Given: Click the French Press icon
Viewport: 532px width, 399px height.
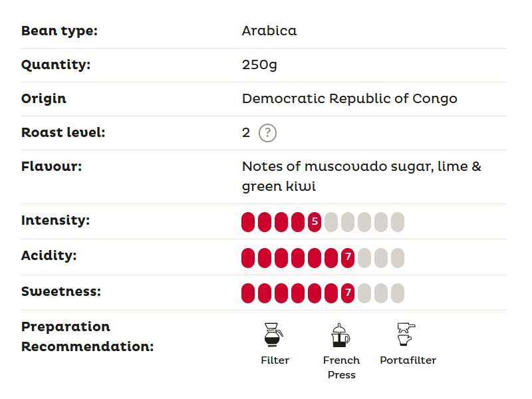Looking at the screenshot, I should [x=340, y=335].
